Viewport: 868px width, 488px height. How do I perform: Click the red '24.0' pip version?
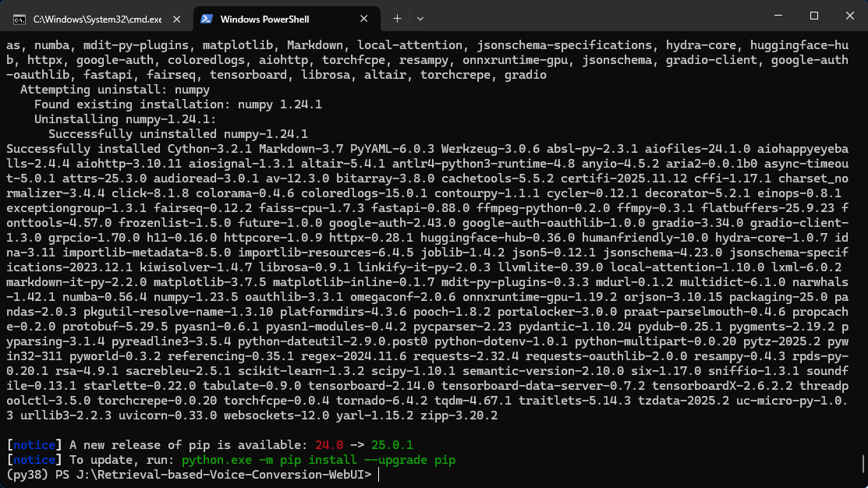329,445
